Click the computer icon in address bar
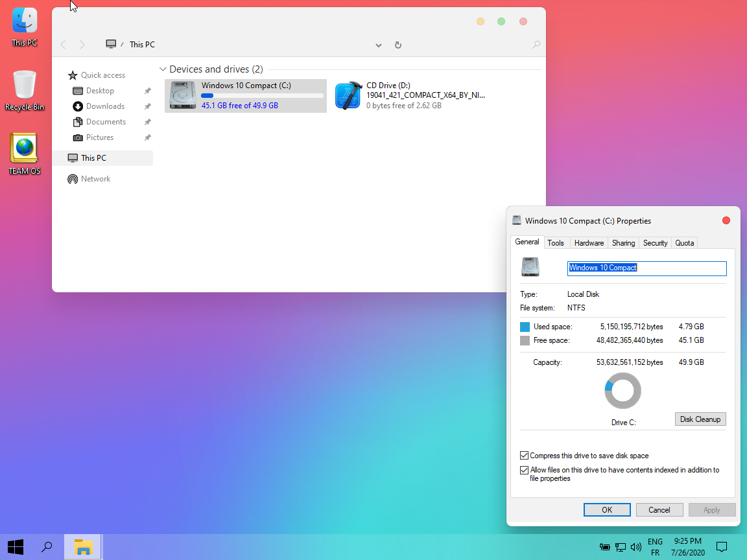747x560 pixels. click(111, 44)
